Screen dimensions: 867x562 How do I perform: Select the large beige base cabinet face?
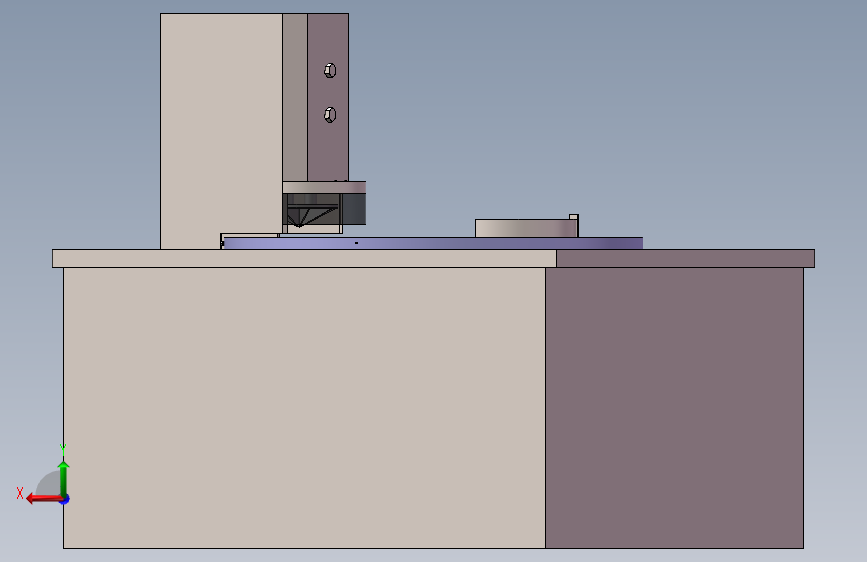[x=304, y=408]
